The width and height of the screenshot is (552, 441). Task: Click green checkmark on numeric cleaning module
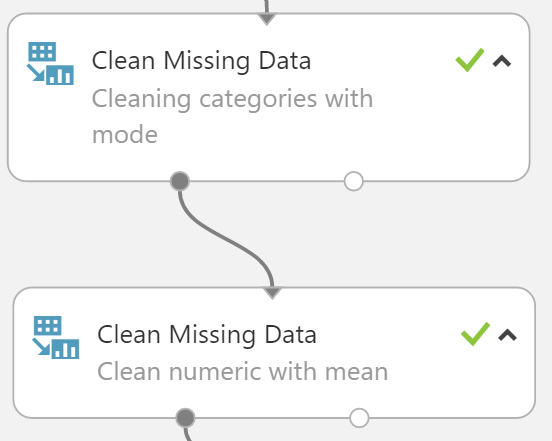[x=475, y=334]
